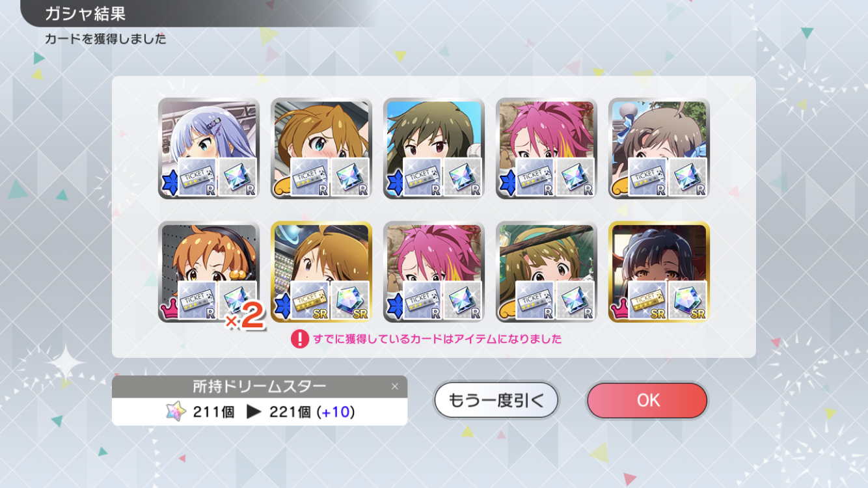Select the blue-haired girl card thumbnail
The image size is (868, 488).
pyautogui.click(x=208, y=148)
